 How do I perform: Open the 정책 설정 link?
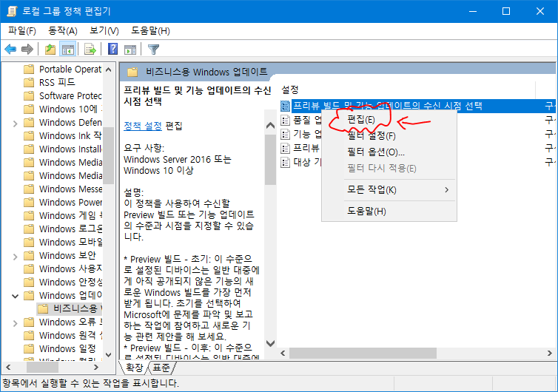143,126
